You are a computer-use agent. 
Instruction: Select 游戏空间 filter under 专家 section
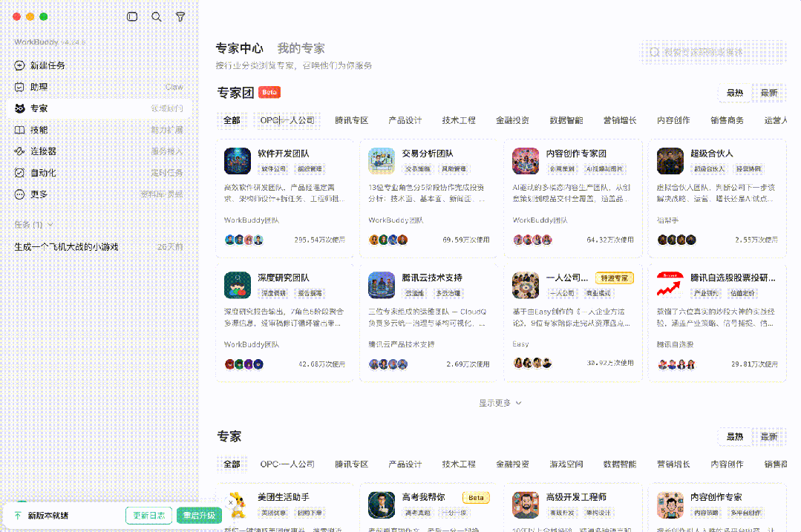(566, 464)
